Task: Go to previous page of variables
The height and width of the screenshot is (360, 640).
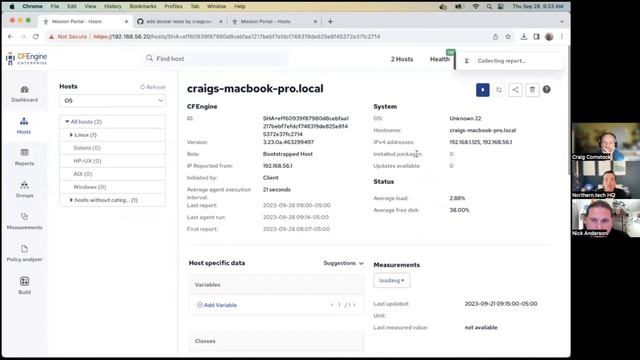Action: pos(331,305)
